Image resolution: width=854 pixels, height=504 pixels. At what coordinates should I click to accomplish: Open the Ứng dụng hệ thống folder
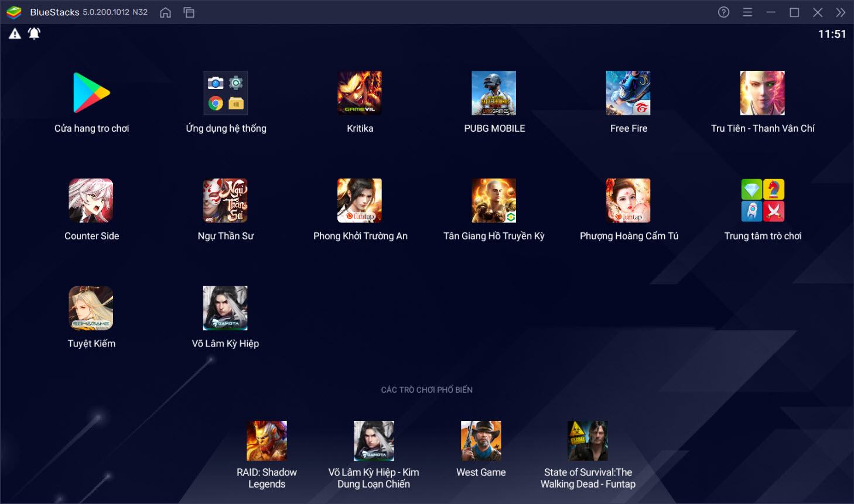pos(226,92)
